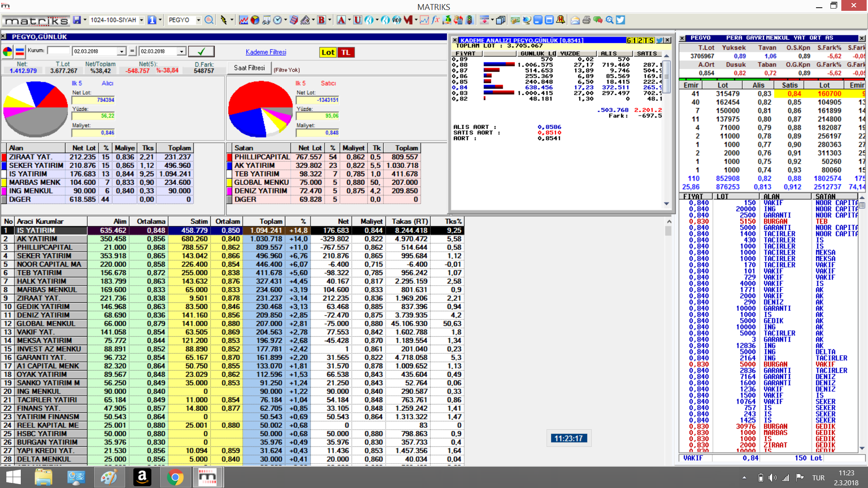868x488 pixels.
Task: Click the red U letter icon
Action: coord(358,20)
